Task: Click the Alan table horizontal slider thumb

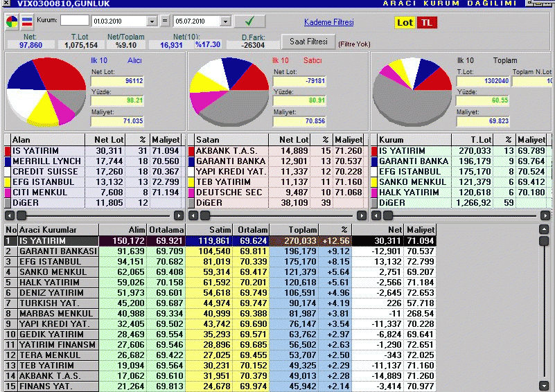Action: tap(21, 215)
